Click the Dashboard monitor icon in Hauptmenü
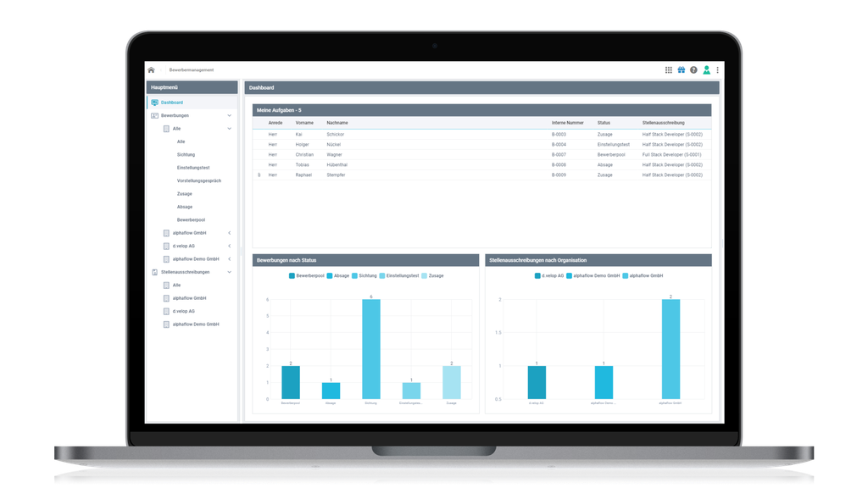 pos(154,103)
